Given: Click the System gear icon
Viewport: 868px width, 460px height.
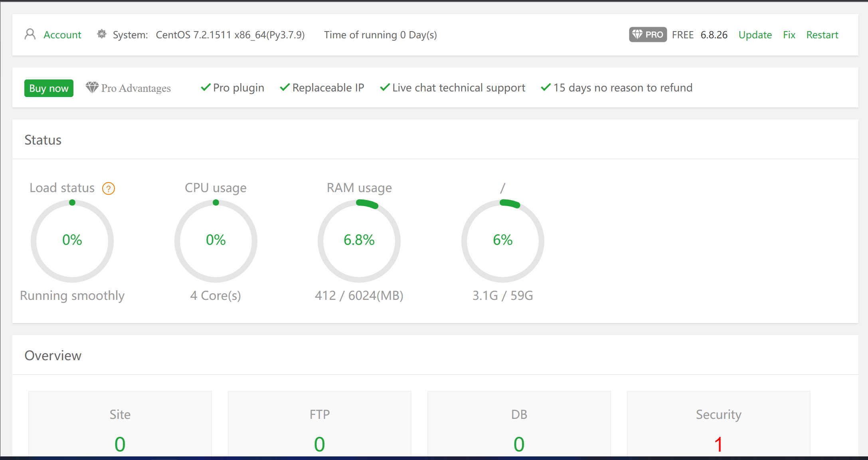Looking at the screenshot, I should (102, 34).
